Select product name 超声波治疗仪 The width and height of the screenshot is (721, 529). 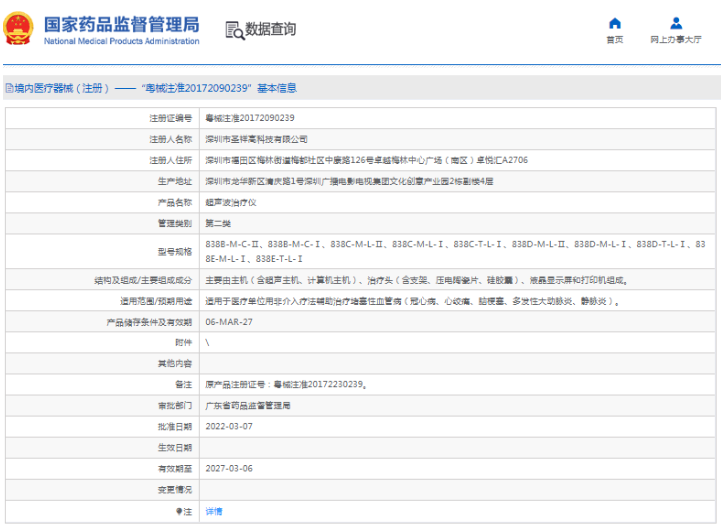pyautogui.click(x=231, y=202)
